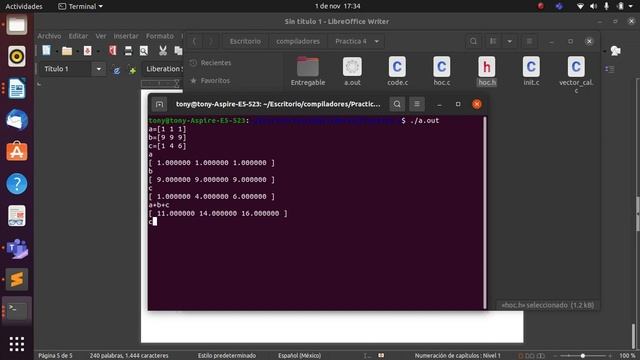Open the Files app in the dock
The height and width of the screenshot is (360, 640).
[17, 25]
